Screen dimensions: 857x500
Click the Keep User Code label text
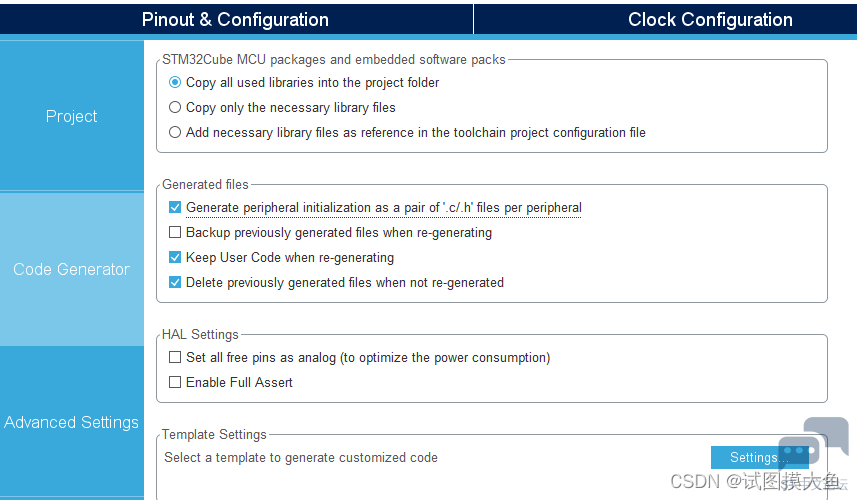(x=290, y=258)
